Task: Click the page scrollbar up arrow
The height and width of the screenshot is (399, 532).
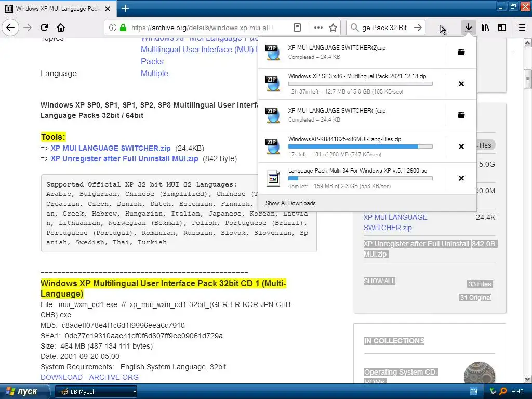Action: click(528, 43)
